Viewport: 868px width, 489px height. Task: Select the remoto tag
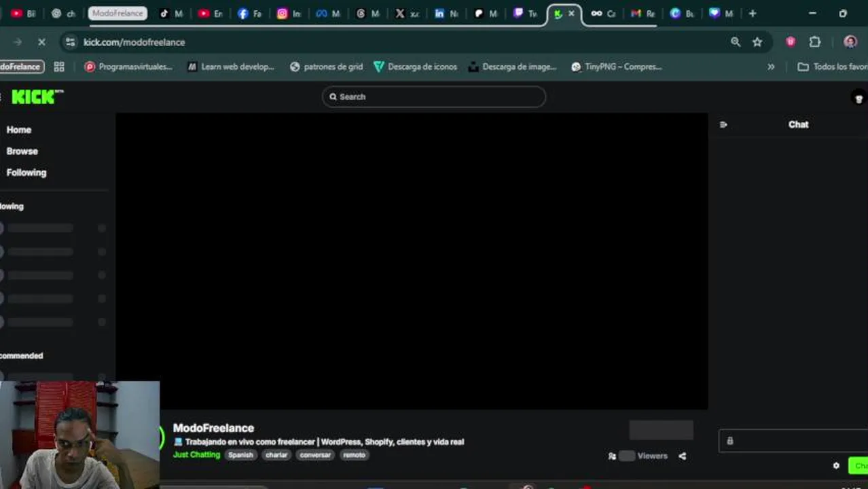354,455
